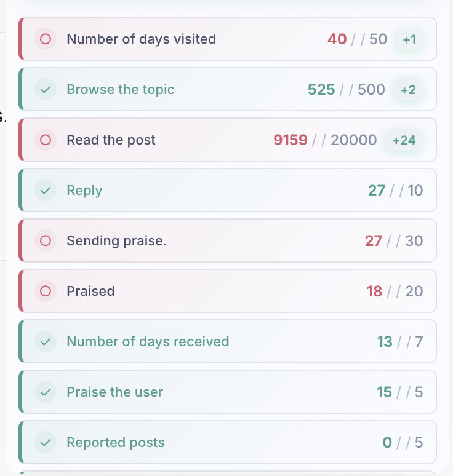Click the red circle icon for Sending praise
This screenshot has width=453, height=476.
(46, 240)
